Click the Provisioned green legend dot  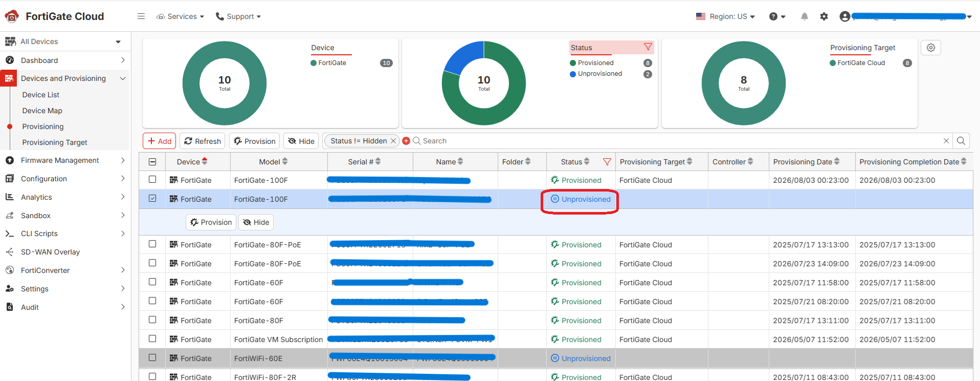[x=573, y=63]
